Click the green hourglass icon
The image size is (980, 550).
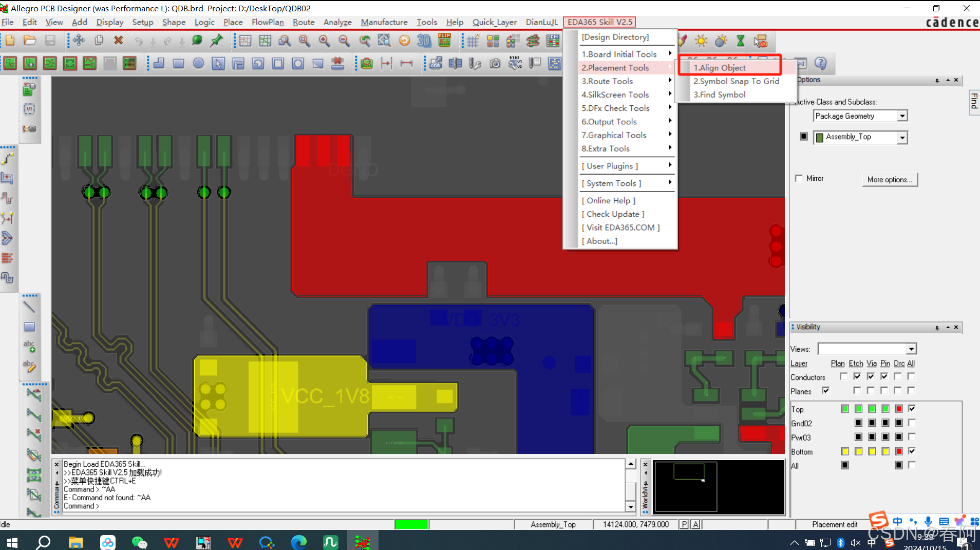pos(741,41)
